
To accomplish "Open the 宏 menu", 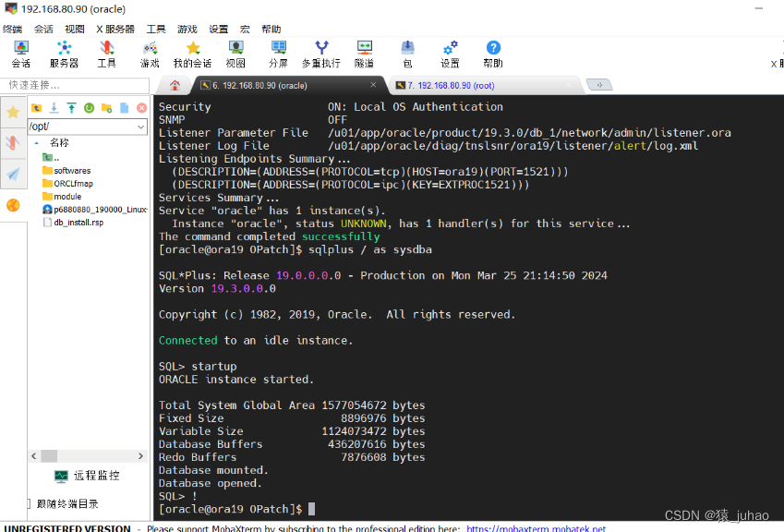I will (x=245, y=29).
